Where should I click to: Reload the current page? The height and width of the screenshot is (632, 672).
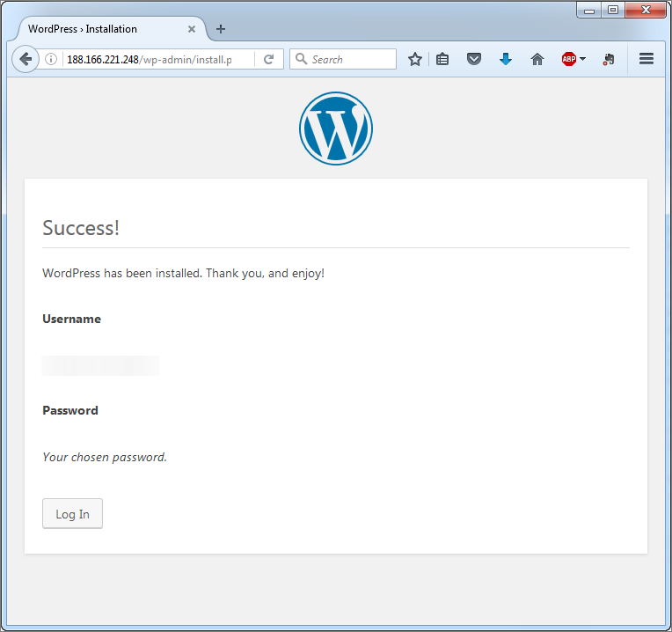(x=269, y=59)
